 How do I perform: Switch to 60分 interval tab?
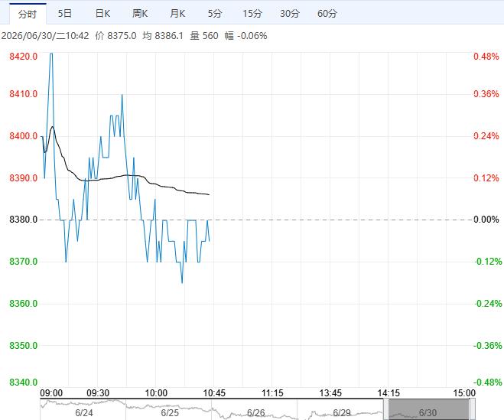tap(327, 14)
